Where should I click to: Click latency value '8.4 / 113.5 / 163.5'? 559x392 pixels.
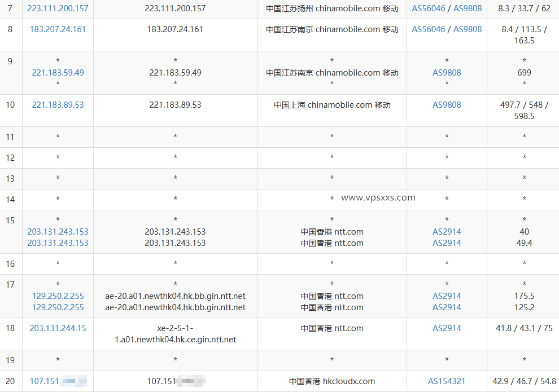pos(524,35)
